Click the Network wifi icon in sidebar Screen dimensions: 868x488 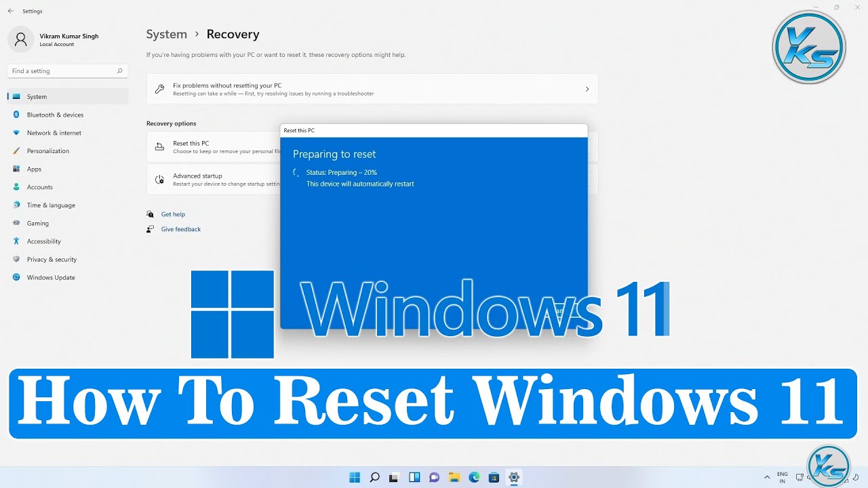16,133
